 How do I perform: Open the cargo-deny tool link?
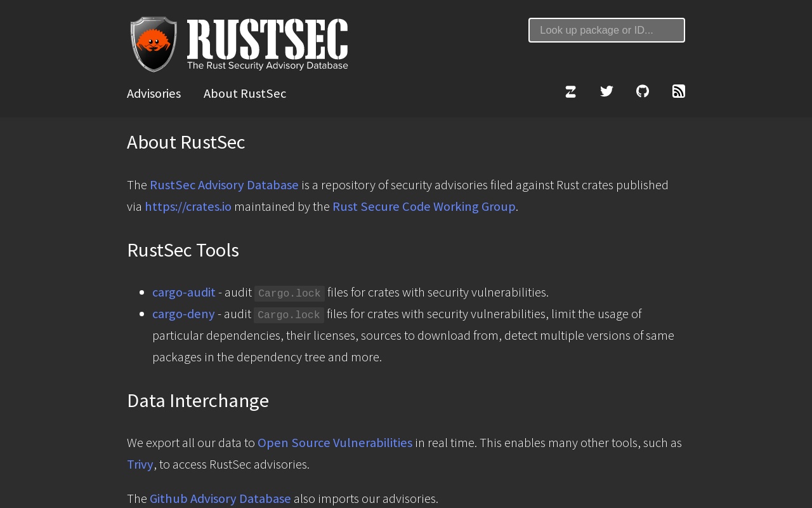[183, 314]
